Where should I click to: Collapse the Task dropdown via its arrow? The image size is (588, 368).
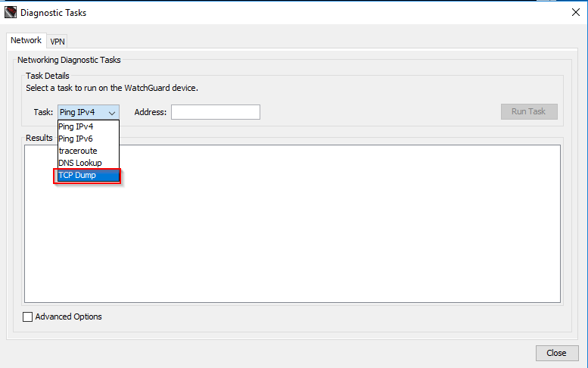[x=111, y=112]
